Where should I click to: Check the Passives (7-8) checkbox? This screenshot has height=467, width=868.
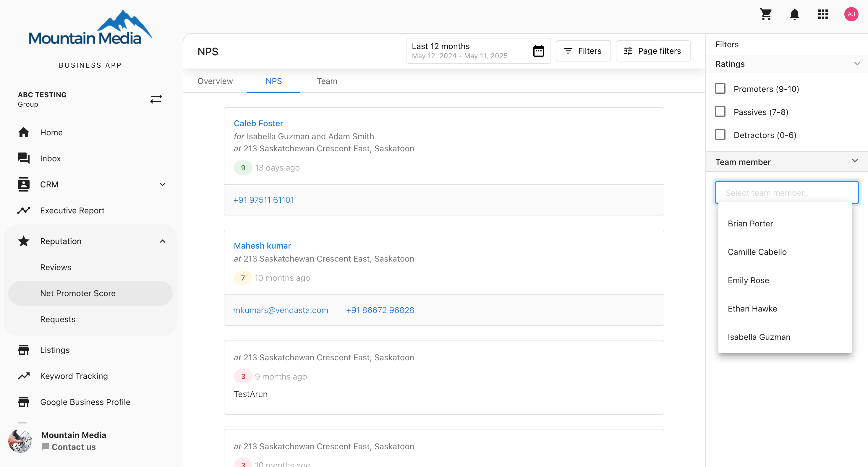coord(720,111)
